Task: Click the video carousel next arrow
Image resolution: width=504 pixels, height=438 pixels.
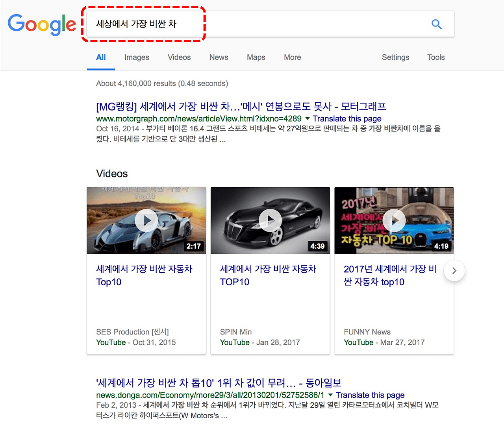Action: click(454, 271)
